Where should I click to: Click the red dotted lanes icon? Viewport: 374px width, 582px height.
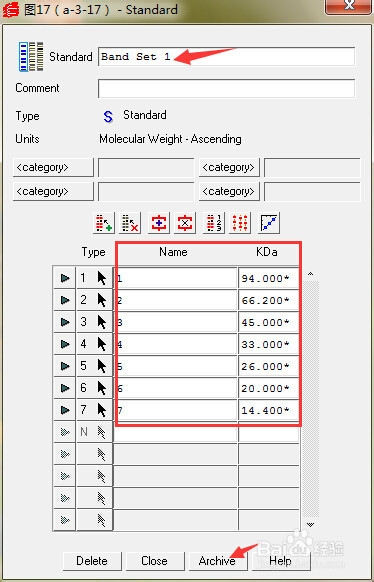(240, 223)
